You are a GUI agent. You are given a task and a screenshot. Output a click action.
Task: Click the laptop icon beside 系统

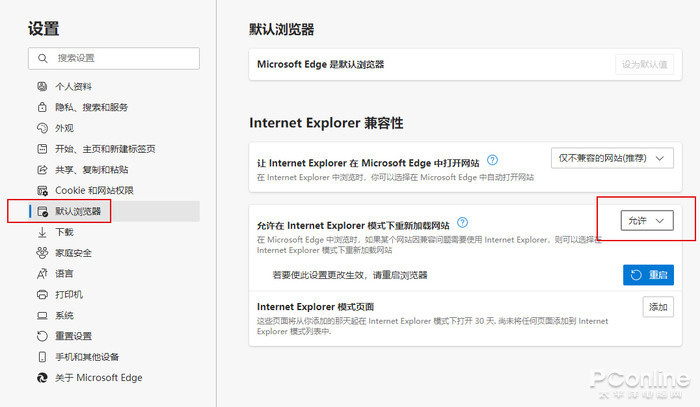click(42, 316)
